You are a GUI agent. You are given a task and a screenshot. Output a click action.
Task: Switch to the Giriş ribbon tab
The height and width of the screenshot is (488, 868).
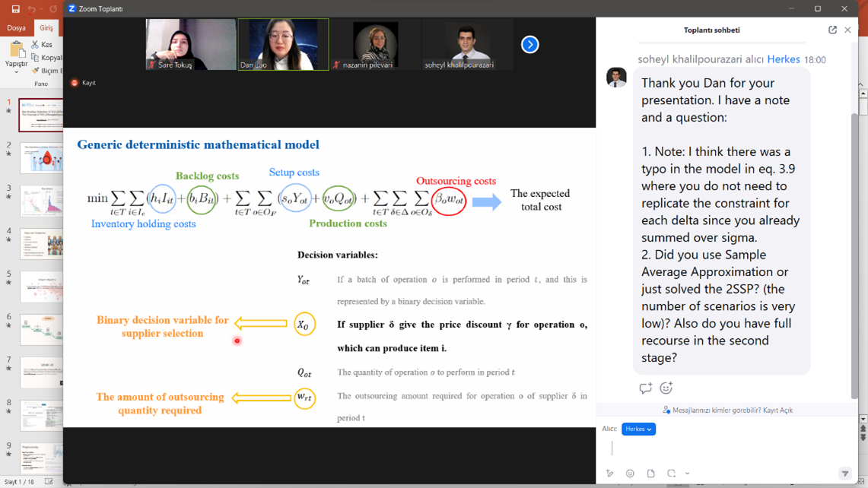[46, 28]
